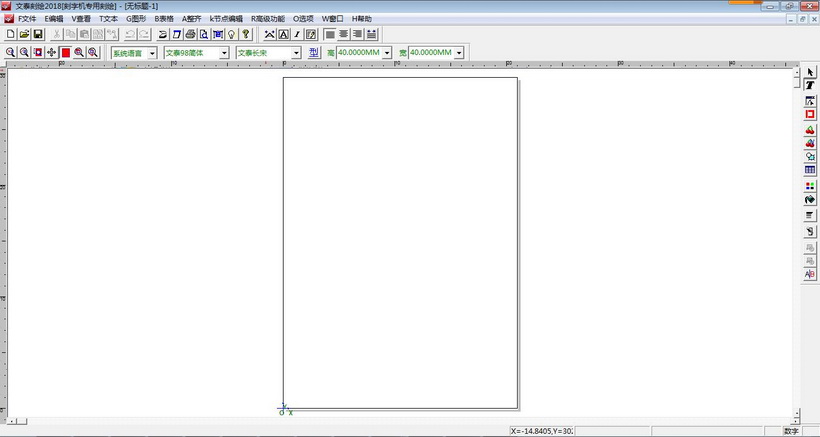Screen dimensions: 820x437
Task: Expand the height 40.0000MM dropdown arrow
Action: 387,53
